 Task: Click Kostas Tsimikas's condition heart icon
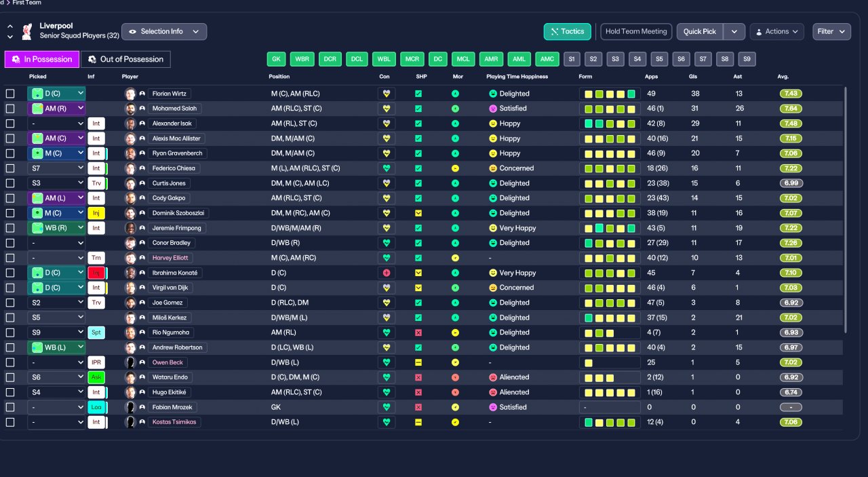pos(387,422)
